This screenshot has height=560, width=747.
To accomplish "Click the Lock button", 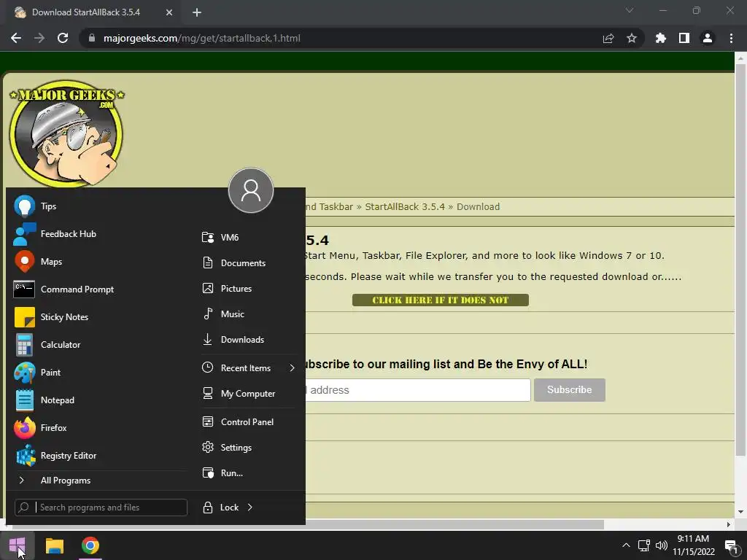I will point(220,507).
